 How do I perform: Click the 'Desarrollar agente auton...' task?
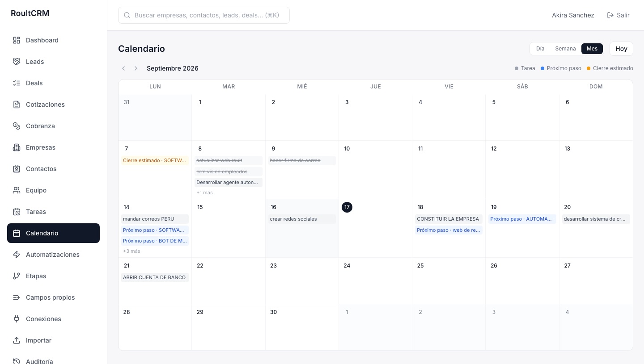[x=229, y=182]
